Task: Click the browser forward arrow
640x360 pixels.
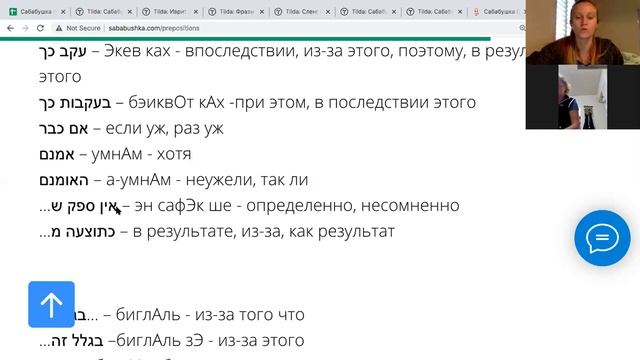Action: pyautogui.click(x=25, y=28)
